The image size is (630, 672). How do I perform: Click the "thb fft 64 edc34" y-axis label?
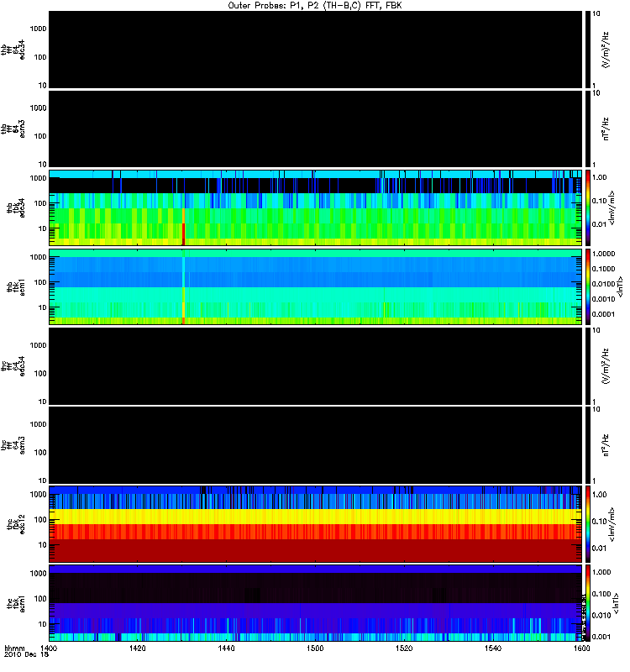(x=13, y=50)
